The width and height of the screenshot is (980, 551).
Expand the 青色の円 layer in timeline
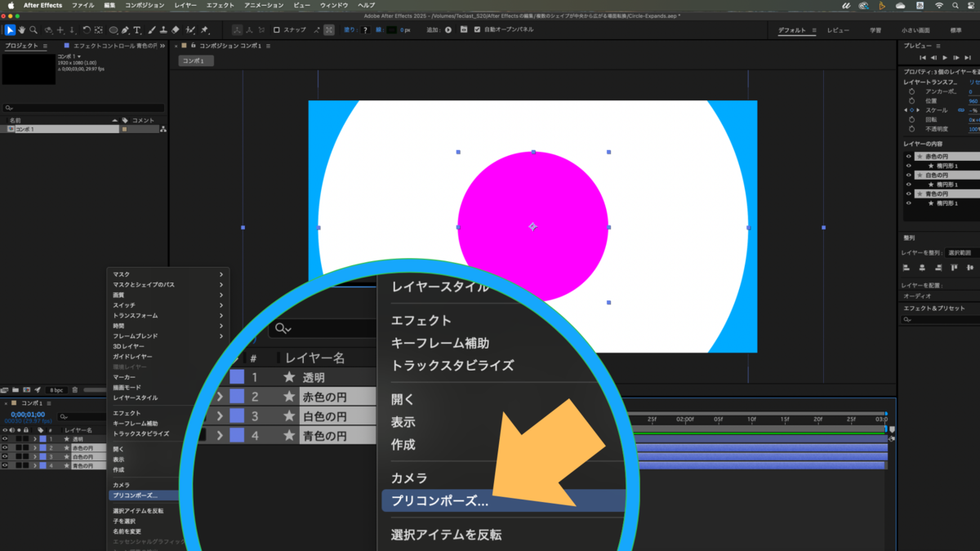tap(34, 466)
